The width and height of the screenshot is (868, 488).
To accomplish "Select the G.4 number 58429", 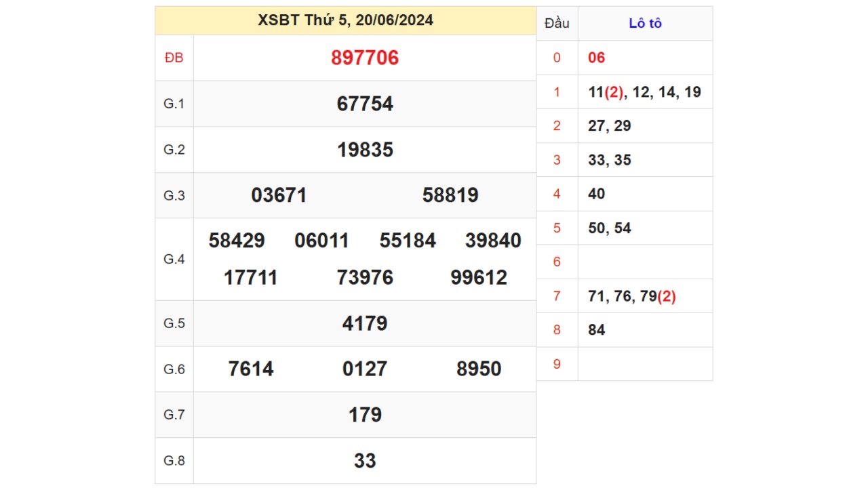I will 237,241.
